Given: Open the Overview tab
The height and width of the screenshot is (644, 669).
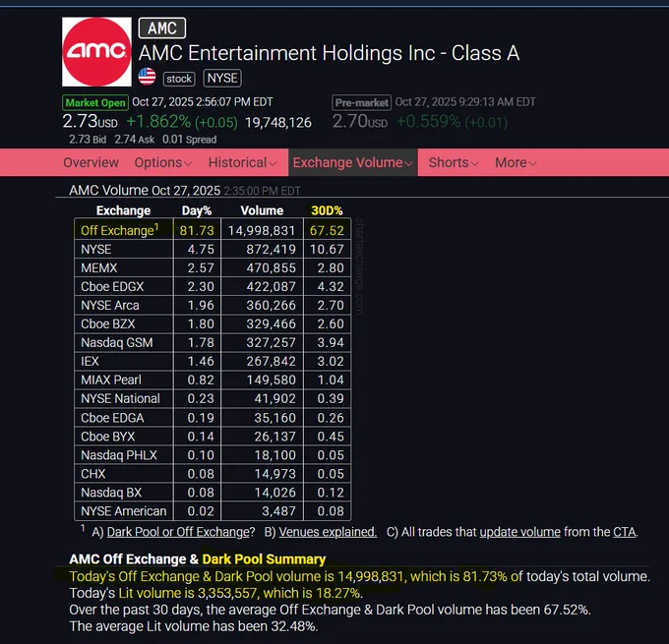Looking at the screenshot, I should 91,162.
